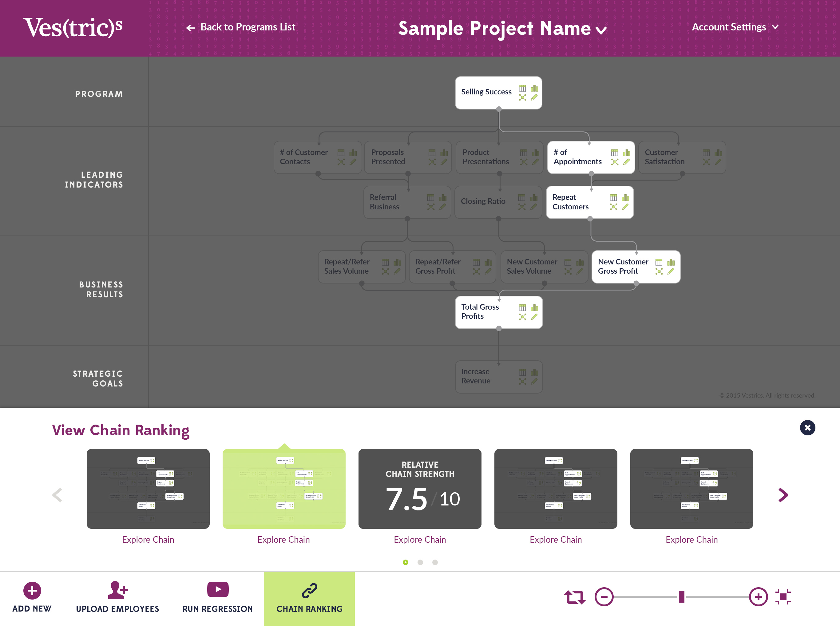Click network icon on Selling Success node
840x626 pixels.
tap(522, 98)
